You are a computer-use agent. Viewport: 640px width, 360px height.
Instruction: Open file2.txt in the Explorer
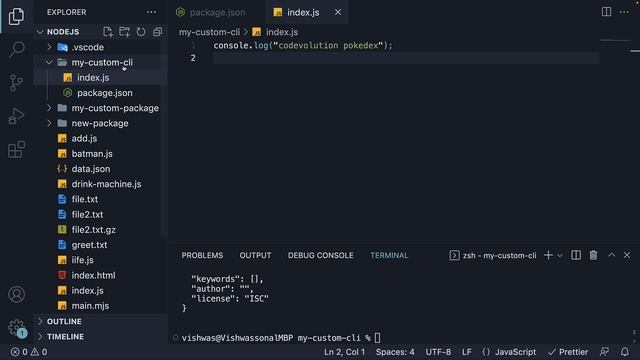(x=100, y=214)
